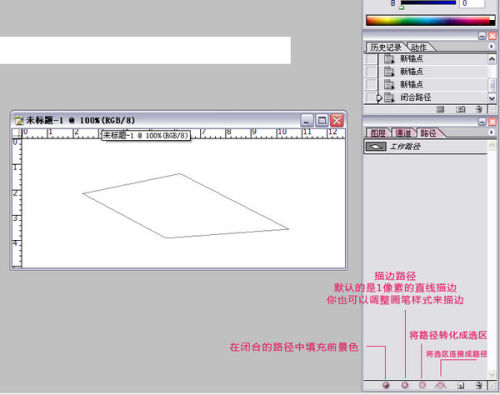
Task: Open the Paths panel flyout menu
Action: tap(492, 132)
